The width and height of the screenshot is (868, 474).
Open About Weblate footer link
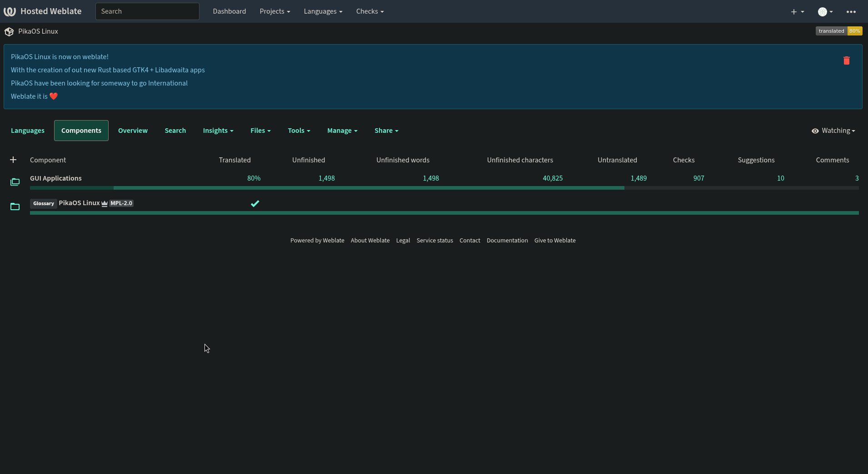(x=370, y=241)
